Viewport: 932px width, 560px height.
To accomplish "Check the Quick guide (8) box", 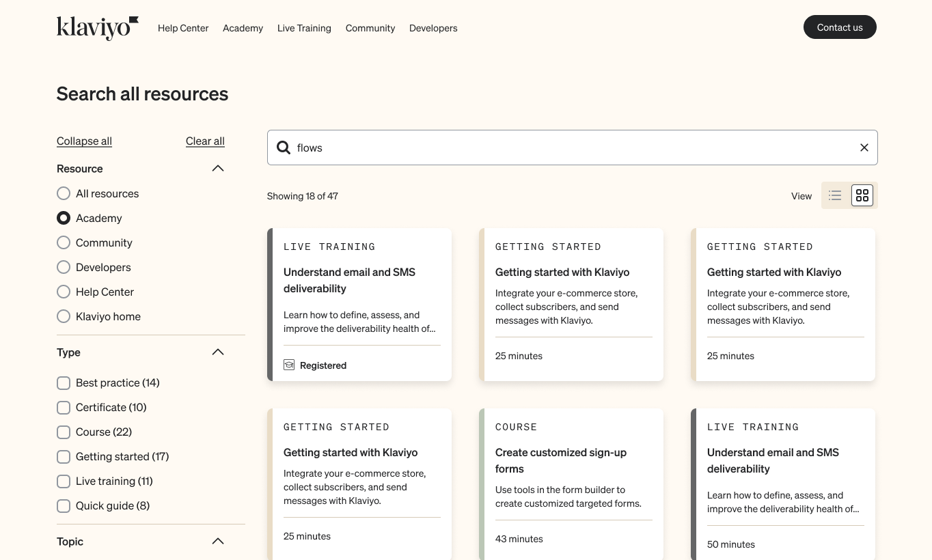I will point(64,506).
